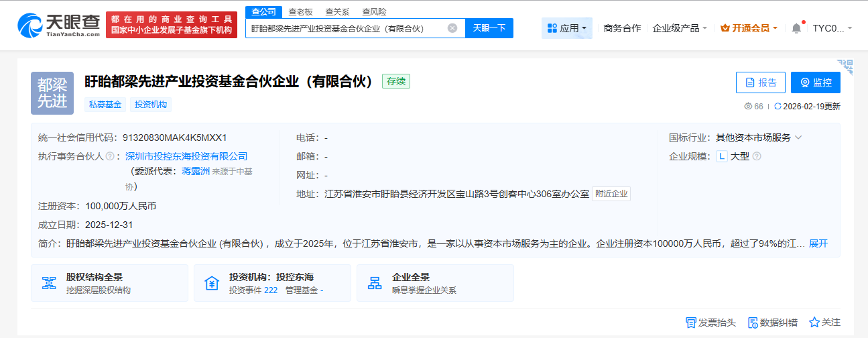Click the 天眼一下 search button
Viewport: 868px width, 338px height.
tap(489, 28)
